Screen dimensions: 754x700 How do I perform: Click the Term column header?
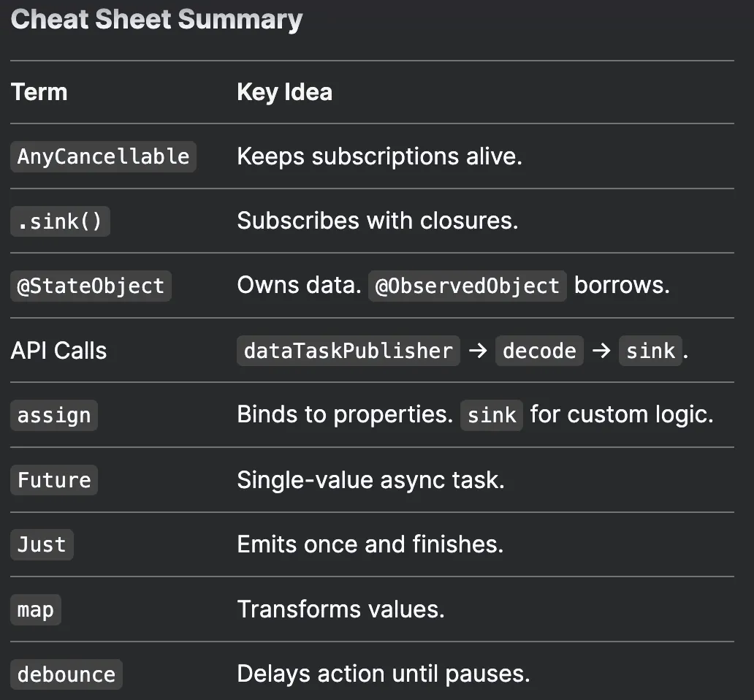point(39,92)
